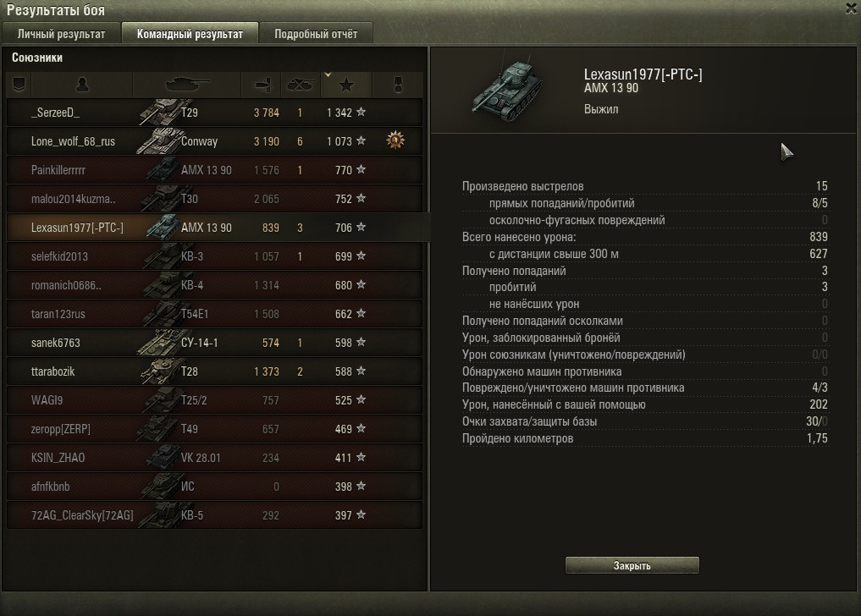Viewport: 861px width, 616px height.
Task: Sort by medals column icon
Action: 398,85
